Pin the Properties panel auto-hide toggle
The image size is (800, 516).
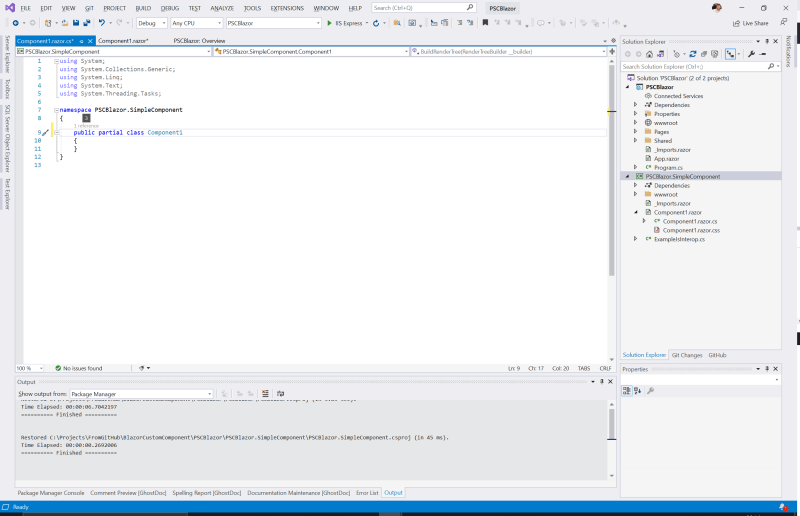(767, 368)
